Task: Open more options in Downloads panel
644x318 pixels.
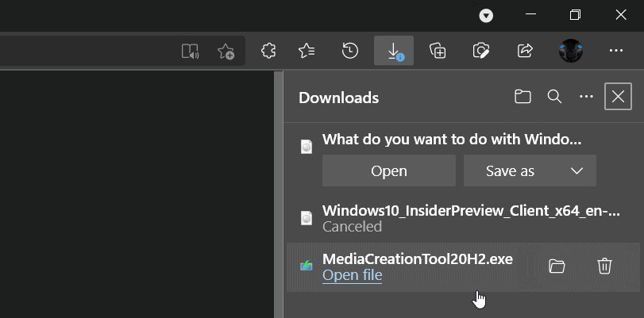Action: pyautogui.click(x=586, y=97)
